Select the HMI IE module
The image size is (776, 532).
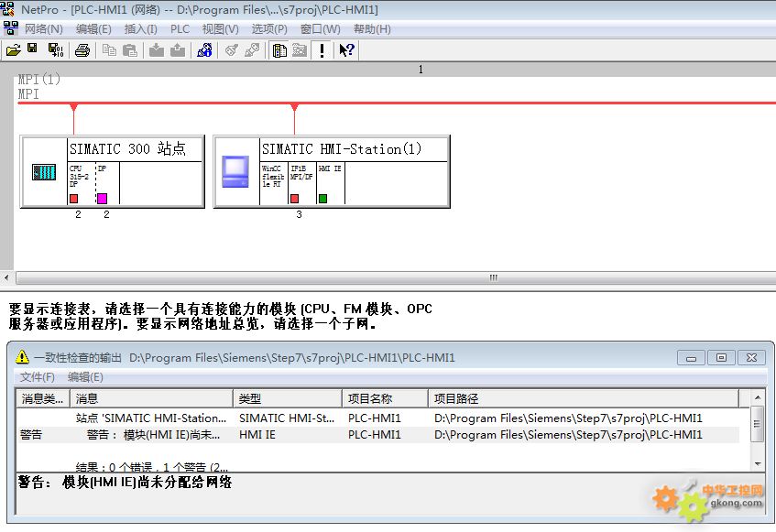(330, 183)
